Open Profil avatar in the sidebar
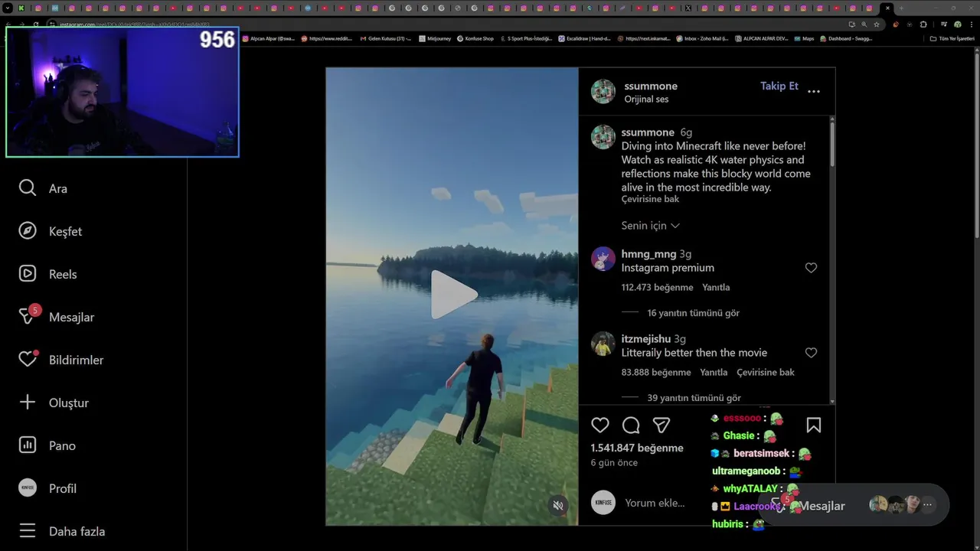This screenshot has height=551, width=980. pyautogui.click(x=28, y=488)
